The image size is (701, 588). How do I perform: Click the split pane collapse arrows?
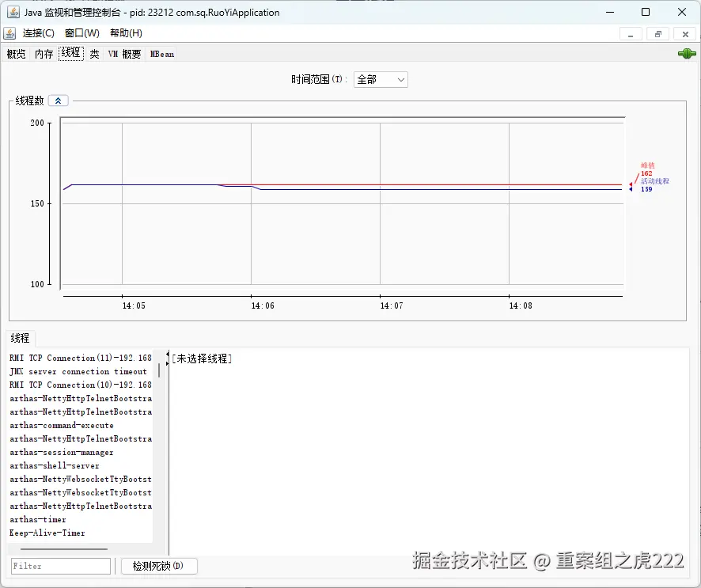(167, 358)
